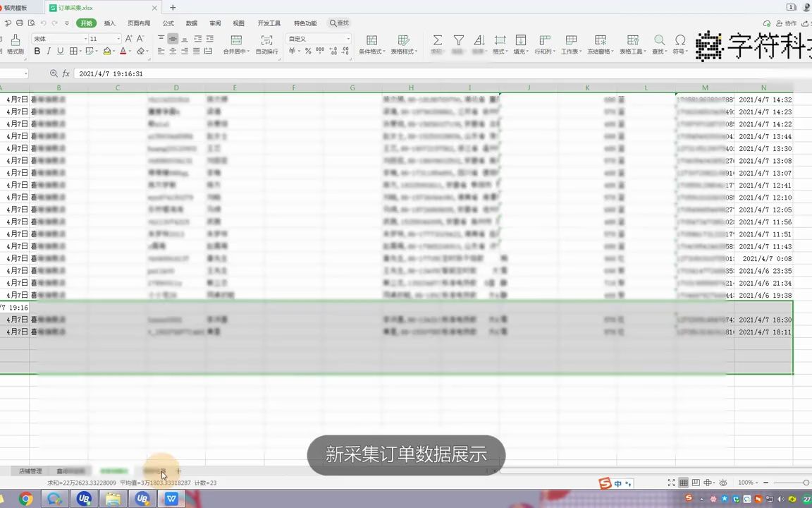
Task: Select the Format Painter (格式刷) tool
Action: click(14, 42)
